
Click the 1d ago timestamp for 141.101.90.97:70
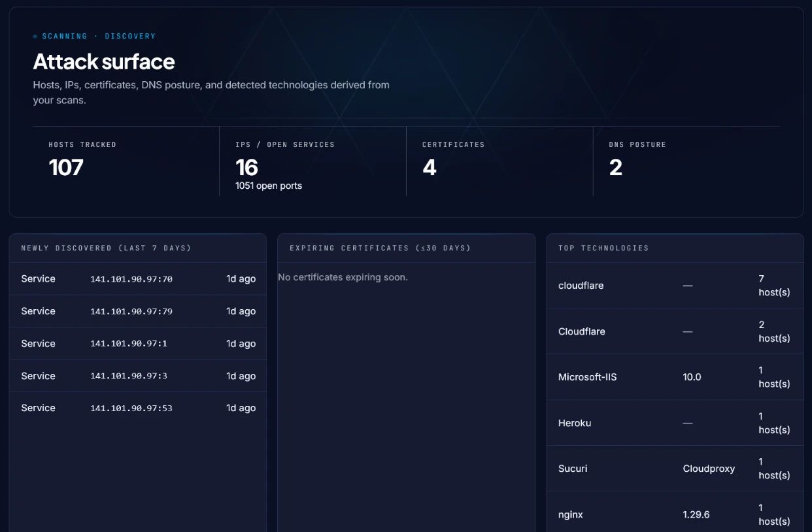(x=241, y=279)
